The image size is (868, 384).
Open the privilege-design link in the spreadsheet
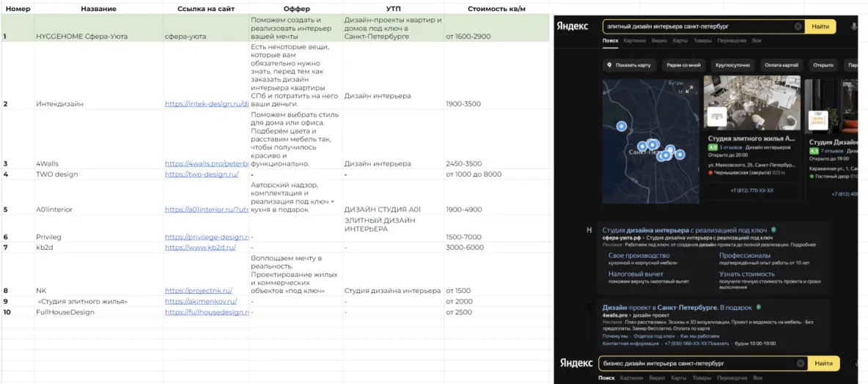click(207, 237)
